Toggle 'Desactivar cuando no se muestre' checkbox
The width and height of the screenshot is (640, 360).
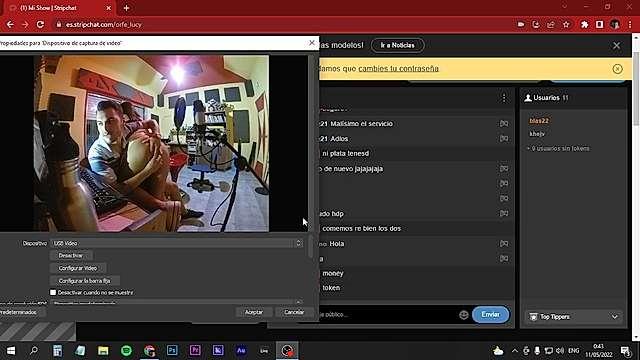tap(53, 293)
